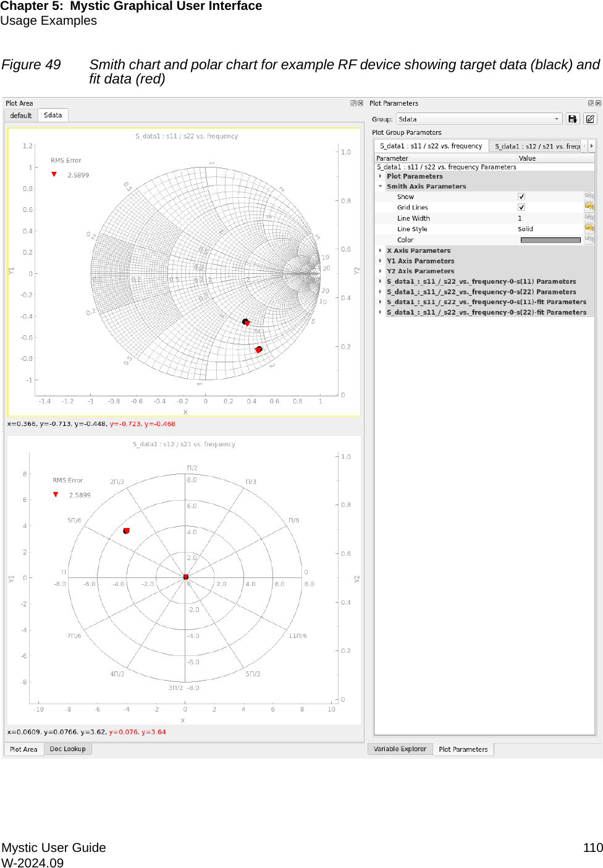Open the Doc Lookup tab
Screen dimensions: 603x868
point(67,749)
